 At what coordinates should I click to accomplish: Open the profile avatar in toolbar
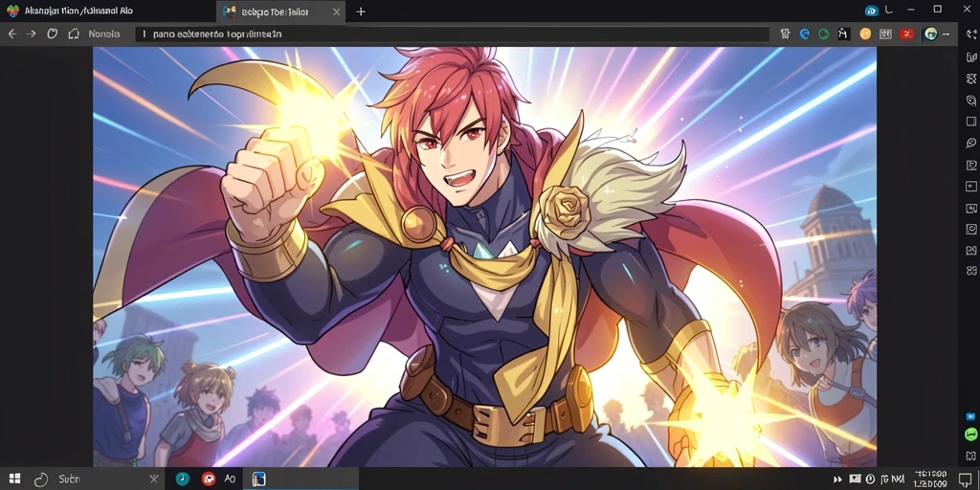click(x=930, y=34)
